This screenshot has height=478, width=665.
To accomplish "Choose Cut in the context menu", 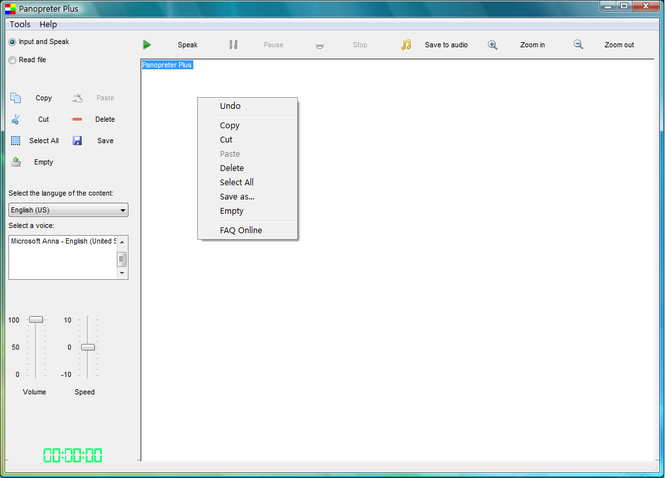I will [x=248, y=140].
